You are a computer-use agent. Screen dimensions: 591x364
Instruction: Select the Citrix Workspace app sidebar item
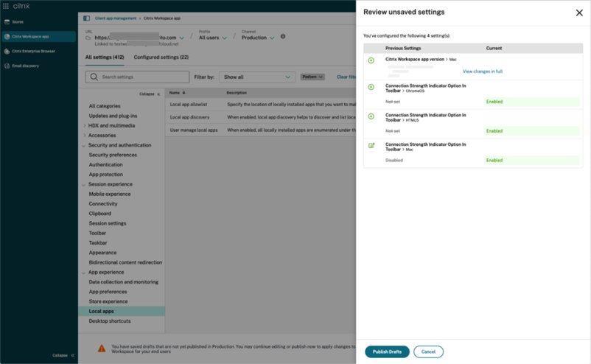[38, 37]
